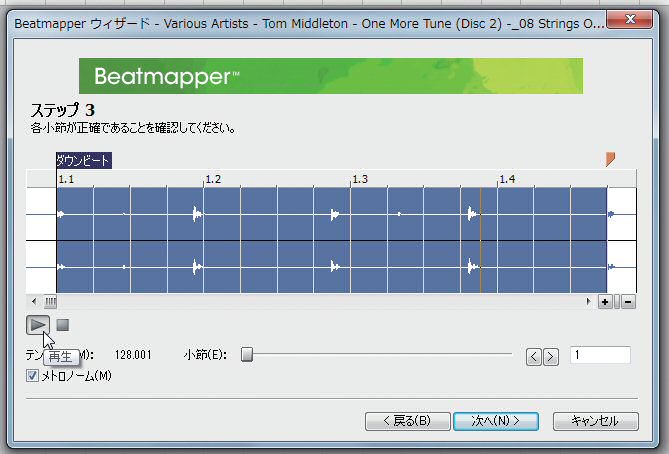Click the Stop playback button
669x454 pixels.
pos(63,325)
